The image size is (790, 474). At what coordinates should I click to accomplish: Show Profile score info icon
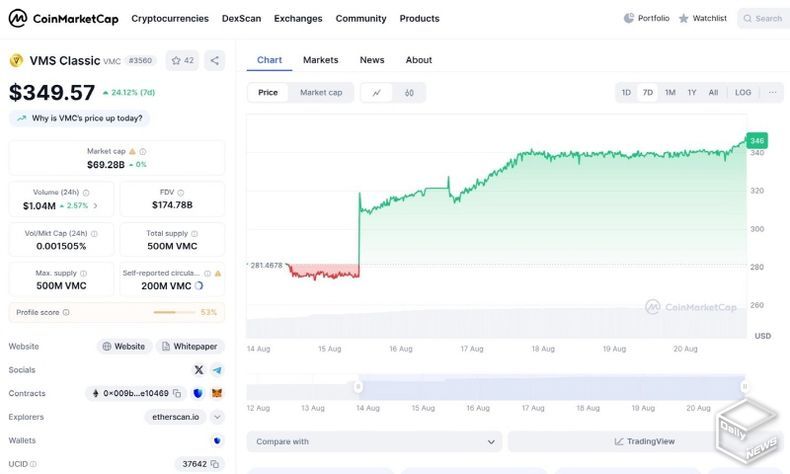coord(66,312)
